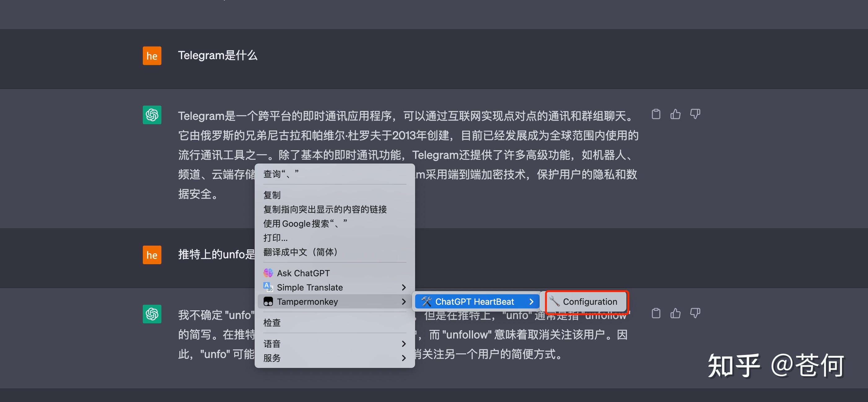Image resolution: width=868 pixels, height=402 pixels.
Task: Click the ChatGPT logo beside unfo answer
Action: [152, 314]
